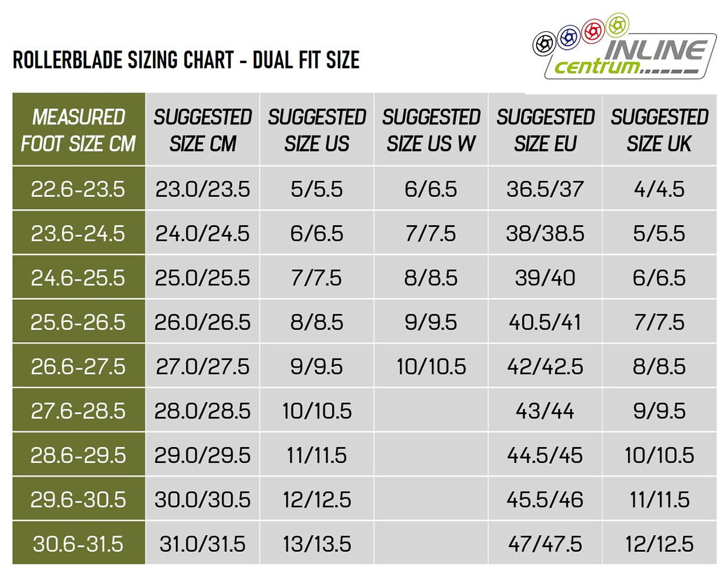Select the 'Measured Foot Size CM' header
This screenshot has height=579, width=728.
point(79,130)
